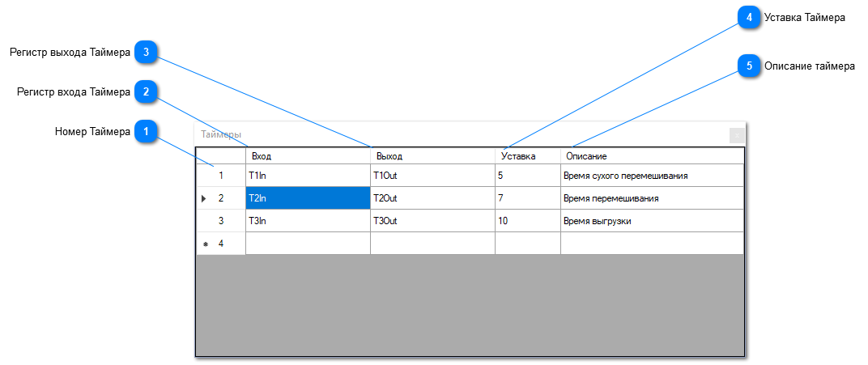This screenshot has height=365, width=868.
Task: Select row header number 2
Action: click(221, 198)
